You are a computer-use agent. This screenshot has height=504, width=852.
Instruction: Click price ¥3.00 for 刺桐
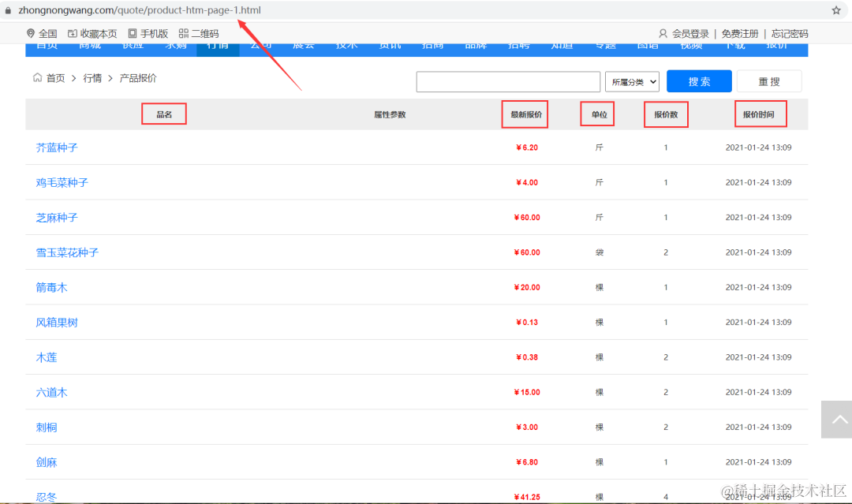click(x=526, y=427)
